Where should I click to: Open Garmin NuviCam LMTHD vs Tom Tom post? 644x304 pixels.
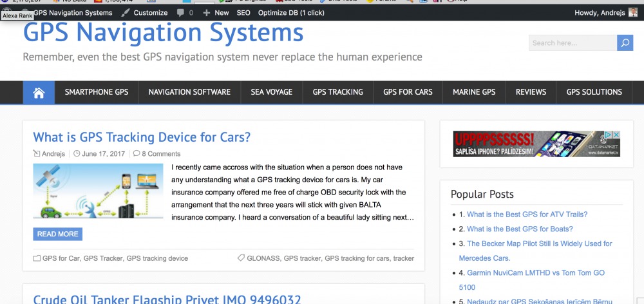pos(531,280)
